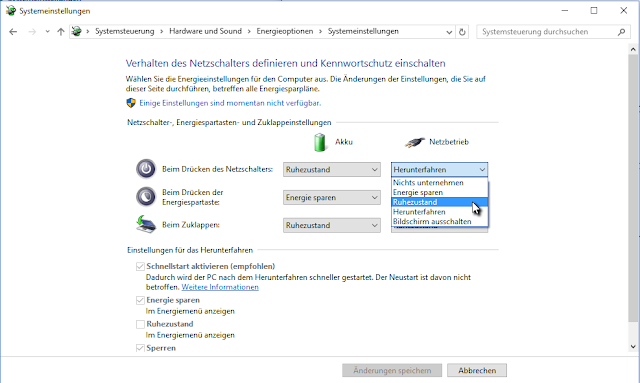This screenshot has height=383, width=640.
Task: Open Systemsteuerung breadcrumb
Action: point(125,31)
